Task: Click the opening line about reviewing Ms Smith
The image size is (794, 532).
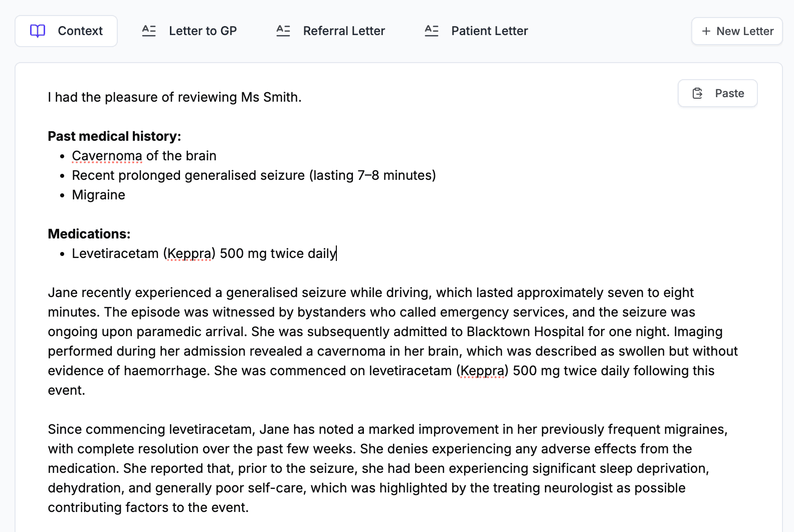Action: pyautogui.click(x=174, y=97)
